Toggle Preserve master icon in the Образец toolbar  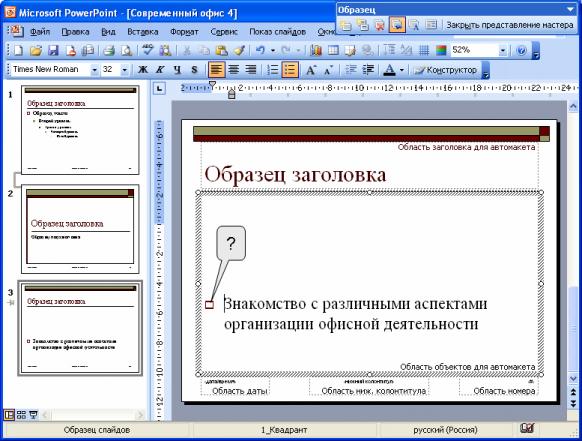[x=397, y=25]
